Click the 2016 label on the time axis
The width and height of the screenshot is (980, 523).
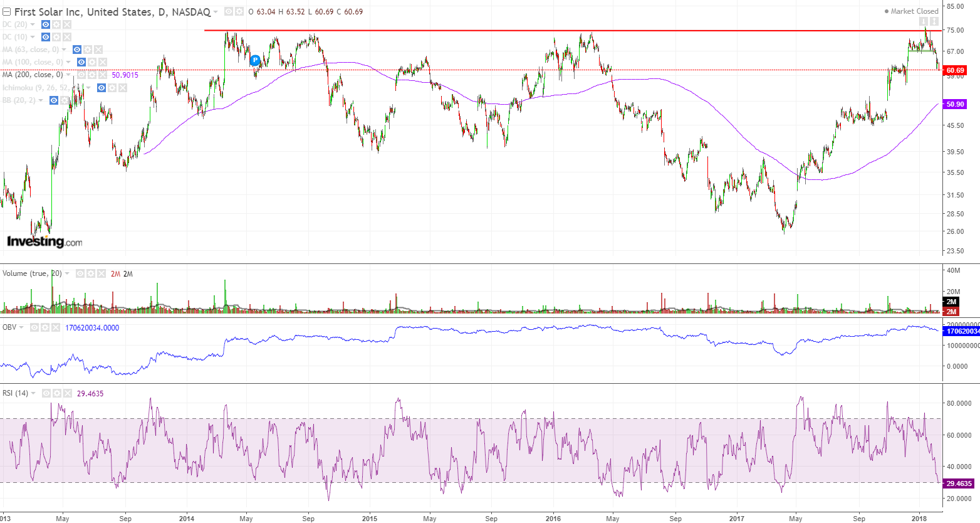(553, 519)
